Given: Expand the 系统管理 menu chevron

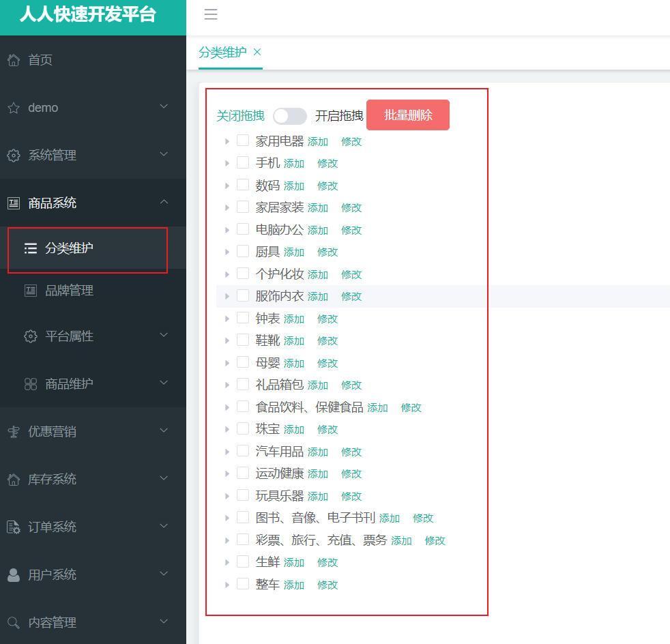Looking at the screenshot, I should pos(164,154).
